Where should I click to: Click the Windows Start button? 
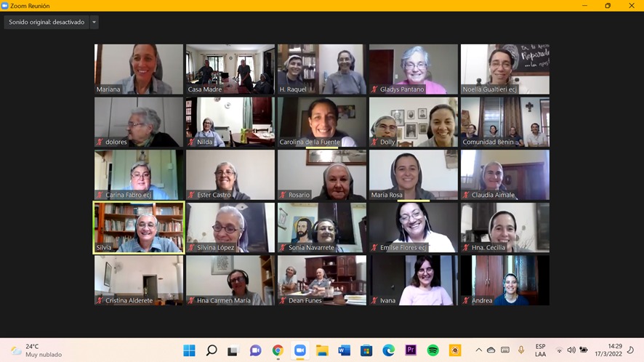[x=189, y=350]
